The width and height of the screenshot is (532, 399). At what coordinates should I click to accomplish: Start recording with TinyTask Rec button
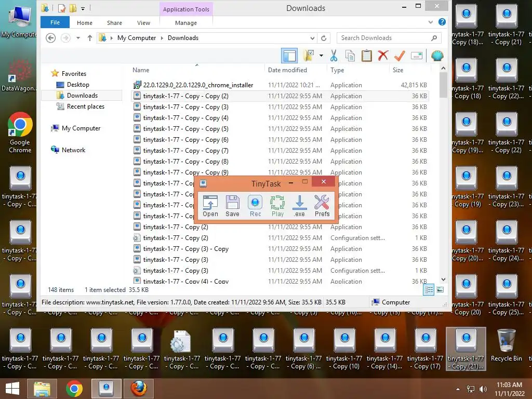(255, 206)
